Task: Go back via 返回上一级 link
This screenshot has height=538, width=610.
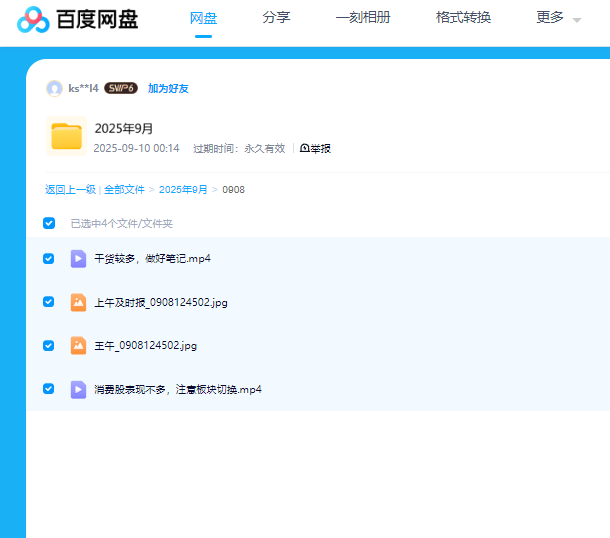Action: (x=70, y=189)
